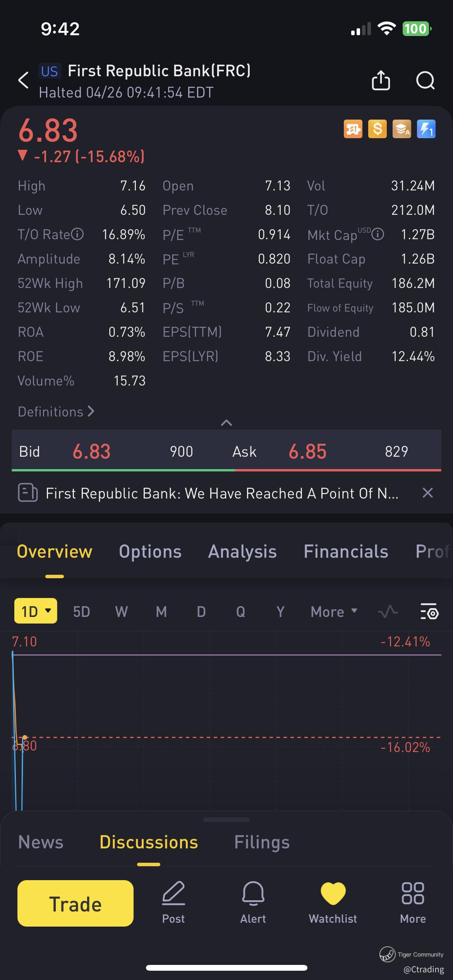Collapse the stock details panel chevron

click(226, 423)
